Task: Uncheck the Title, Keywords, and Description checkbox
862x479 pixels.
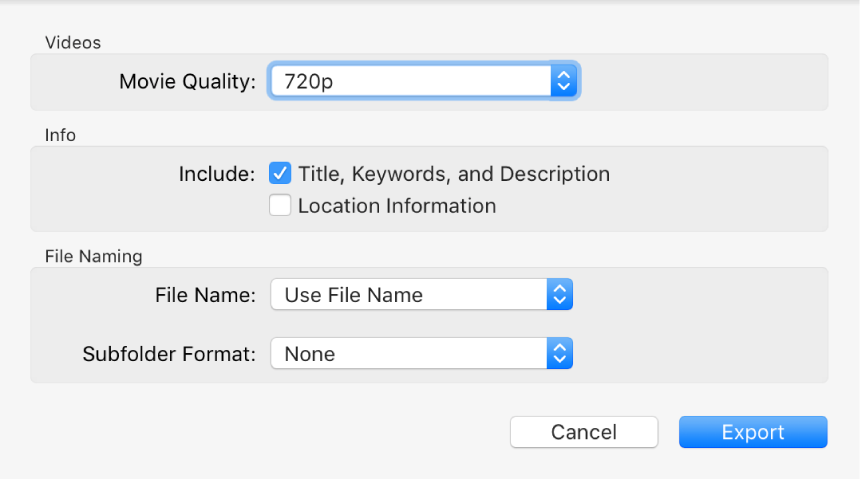Action: click(280, 174)
